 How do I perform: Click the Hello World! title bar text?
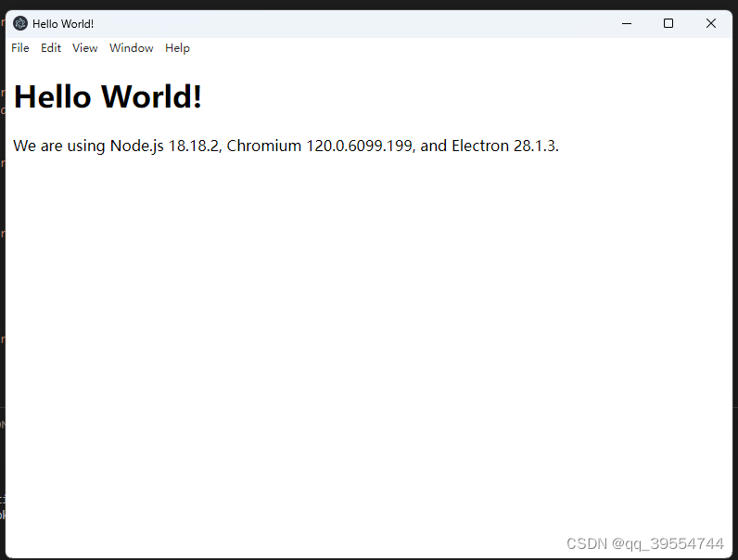(x=63, y=24)
